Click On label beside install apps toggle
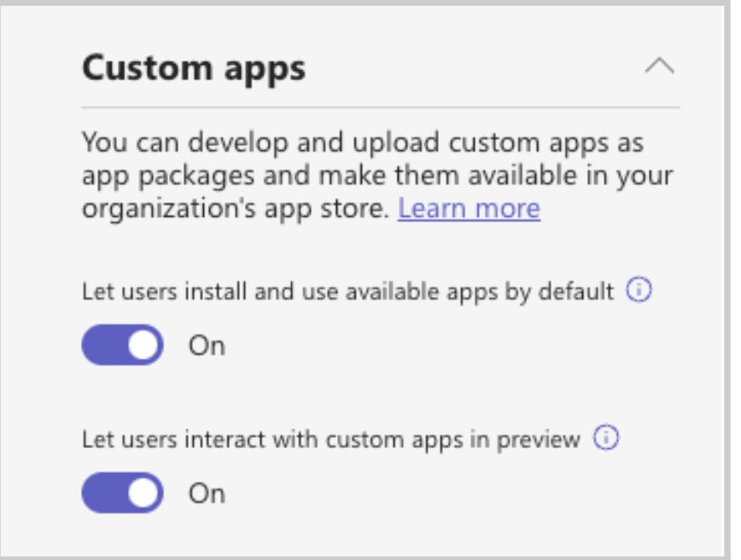741x560 pixels. 207,346
